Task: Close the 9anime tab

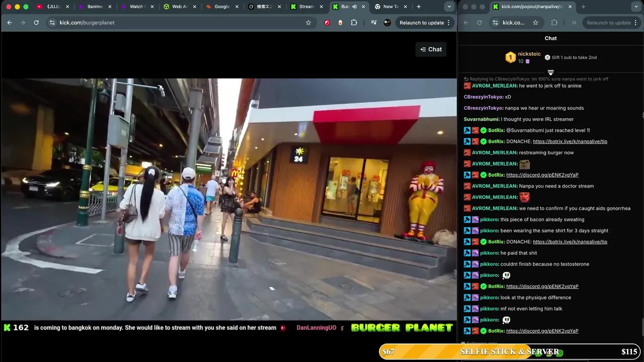Action: click(x=110, y=7)
